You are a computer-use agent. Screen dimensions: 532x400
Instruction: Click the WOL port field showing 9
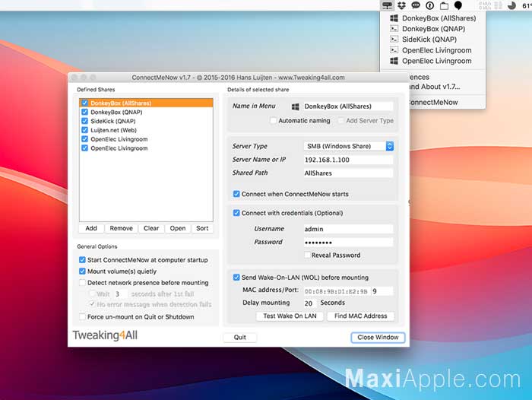click(x=382, y=291)
